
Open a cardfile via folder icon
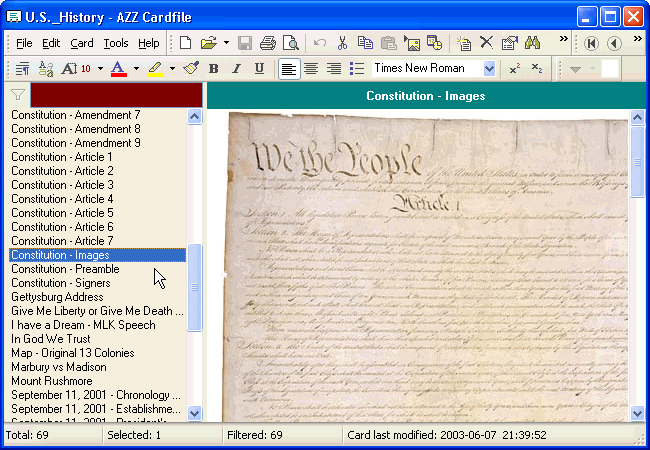pos(209,43)
